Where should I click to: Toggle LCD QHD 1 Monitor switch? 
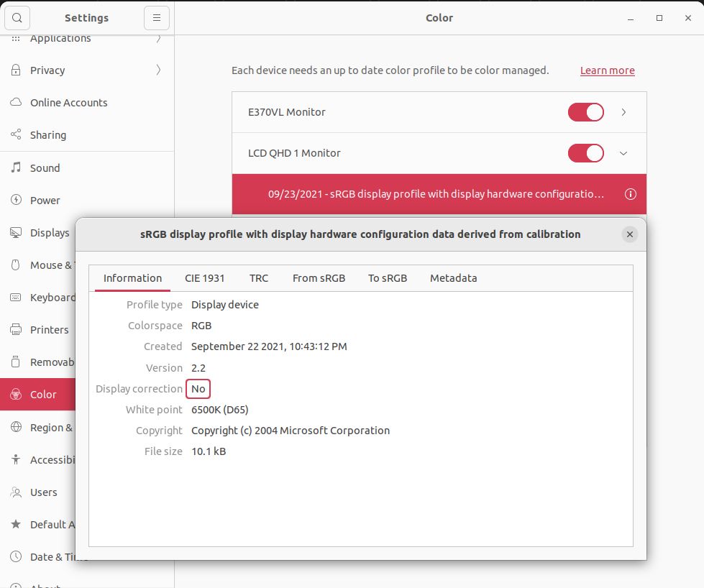[585, 153]
